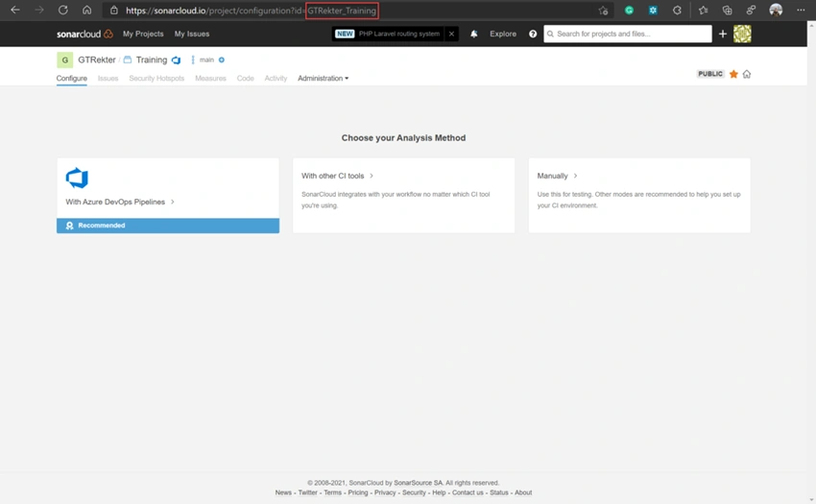816x504 pixels.
Task: Open the help question mark icon
Action: coord(533,34)
